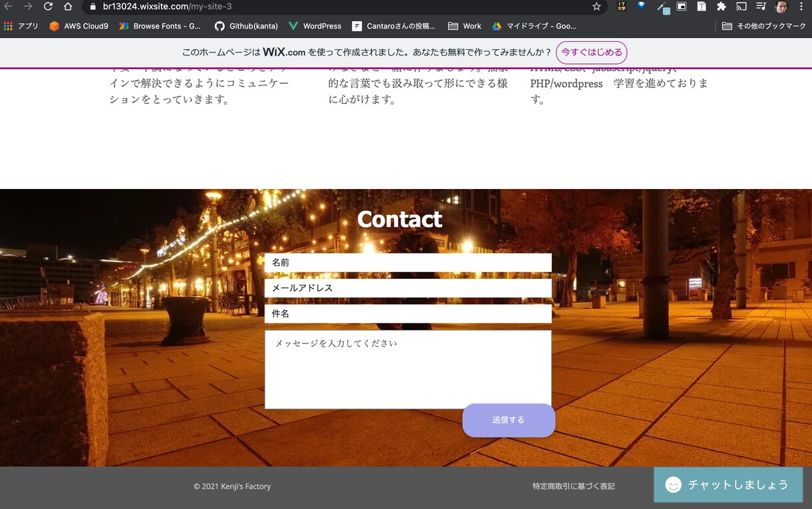Click the lock icon in address bar
The image size is (812, 509).
(x=93, y=7)
